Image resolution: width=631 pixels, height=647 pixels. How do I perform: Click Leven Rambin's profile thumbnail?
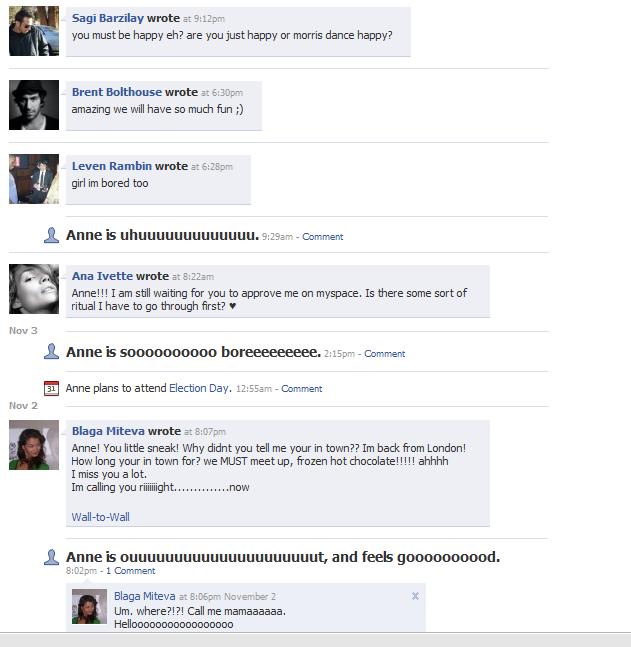[34, 179]
